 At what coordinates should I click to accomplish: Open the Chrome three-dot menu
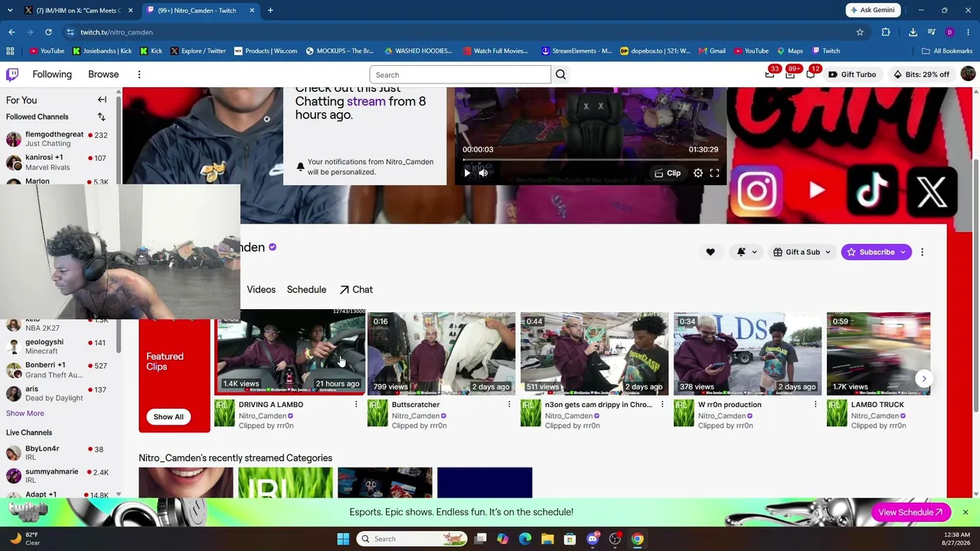(969, 32)
